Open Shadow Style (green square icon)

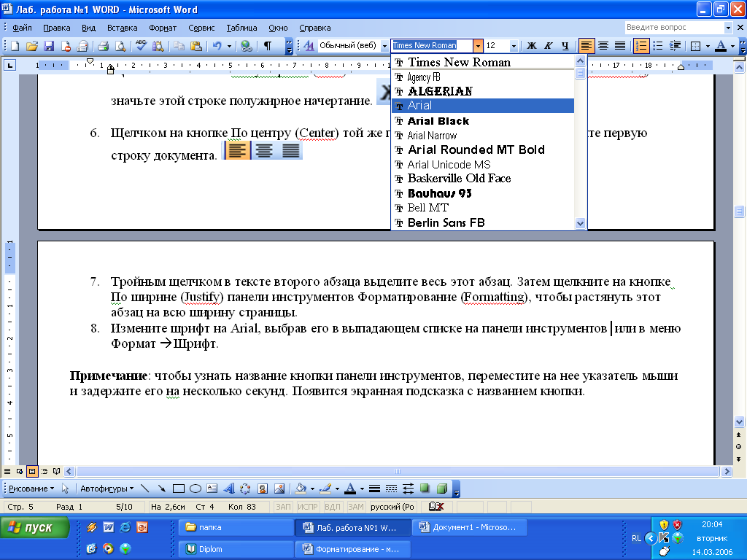tap(425, 489)
